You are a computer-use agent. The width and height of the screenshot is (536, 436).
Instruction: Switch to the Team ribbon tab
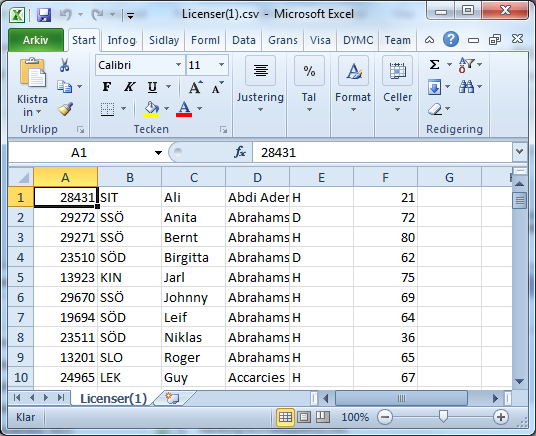(398, 40)
